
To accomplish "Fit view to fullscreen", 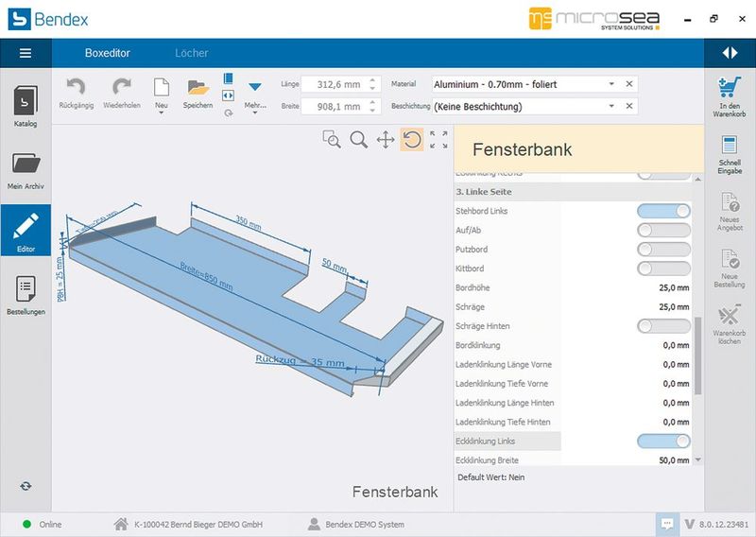I will point(438,139).
